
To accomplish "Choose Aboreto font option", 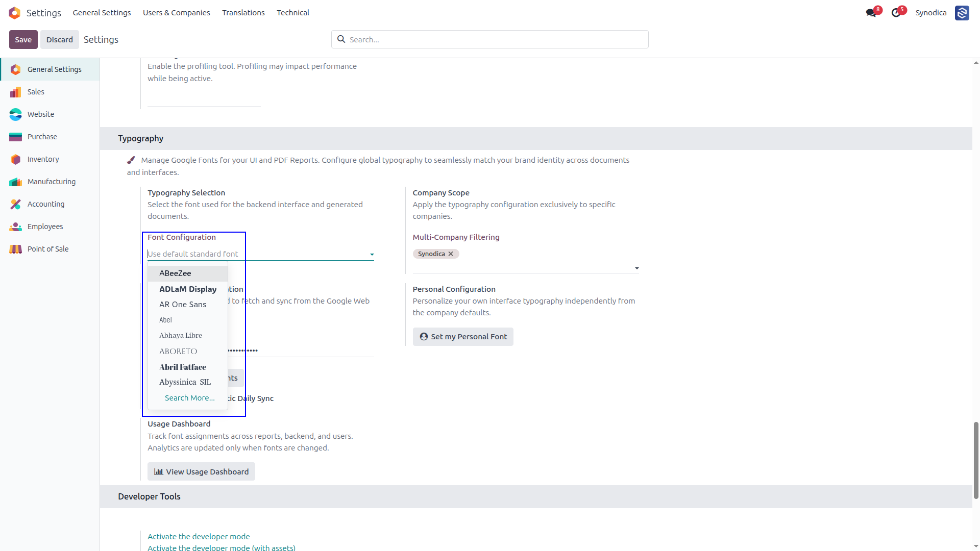I will coord(188,352).
